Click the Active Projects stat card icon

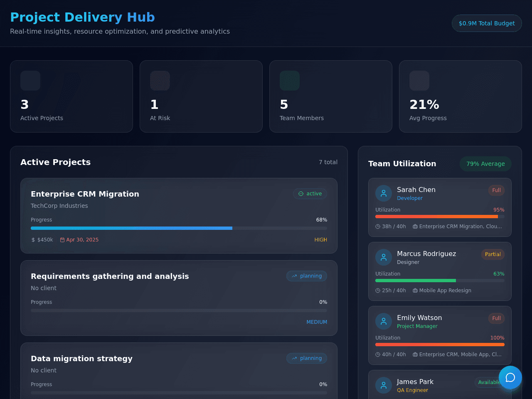(x=30, y=81)
